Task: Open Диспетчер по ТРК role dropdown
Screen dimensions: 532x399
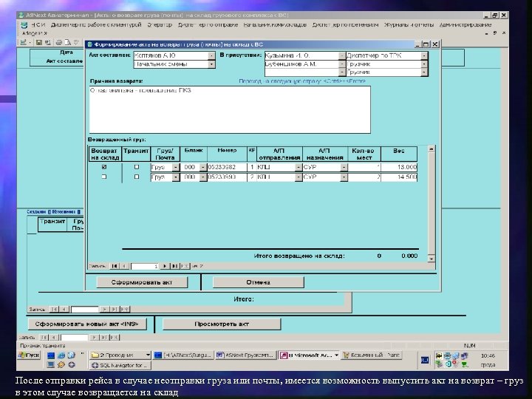Action: [424, 55]
